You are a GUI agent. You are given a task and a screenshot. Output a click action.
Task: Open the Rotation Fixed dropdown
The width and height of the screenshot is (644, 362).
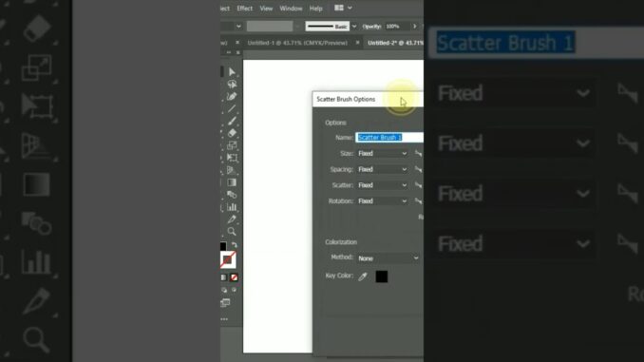(x=383, y=200)
